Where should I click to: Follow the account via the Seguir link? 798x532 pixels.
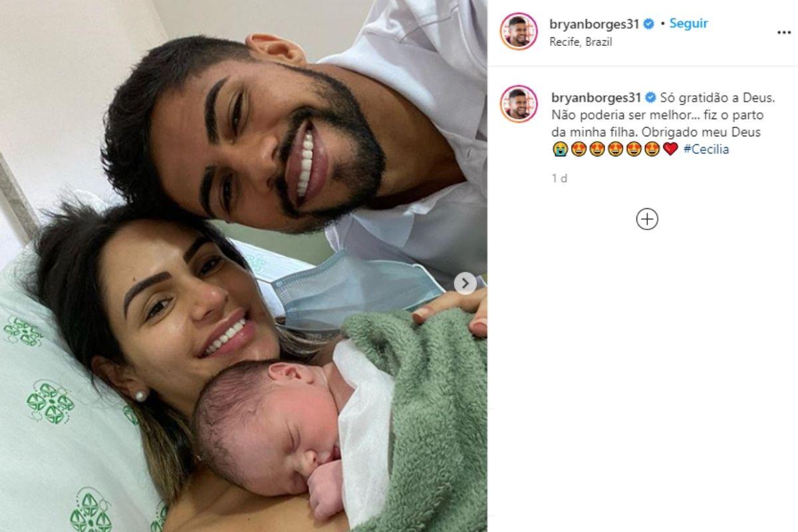click(x=688, y=23)
